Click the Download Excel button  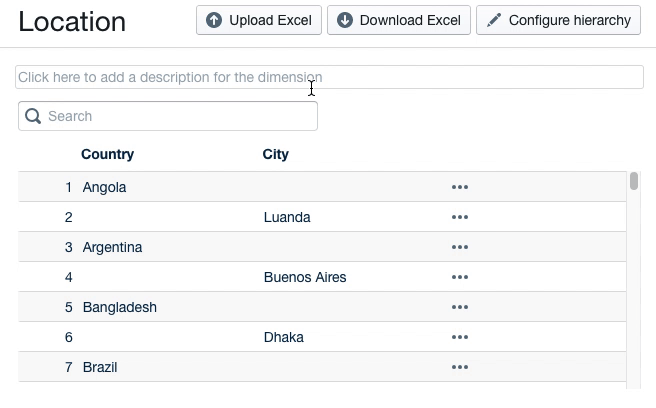(399, 20)
